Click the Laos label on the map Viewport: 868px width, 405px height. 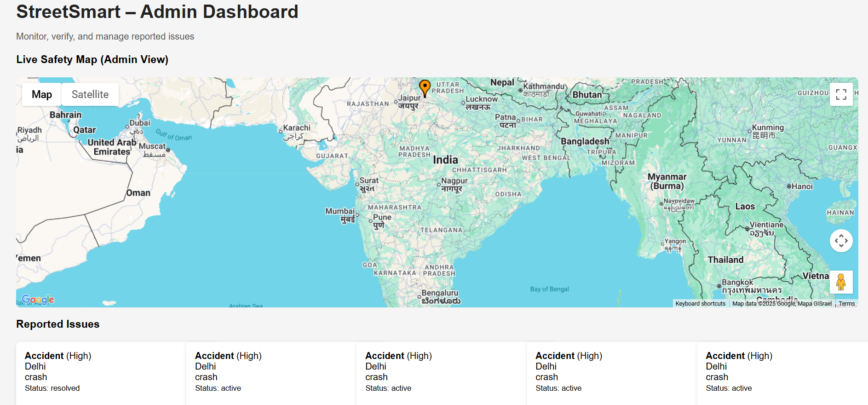[745, 206]
